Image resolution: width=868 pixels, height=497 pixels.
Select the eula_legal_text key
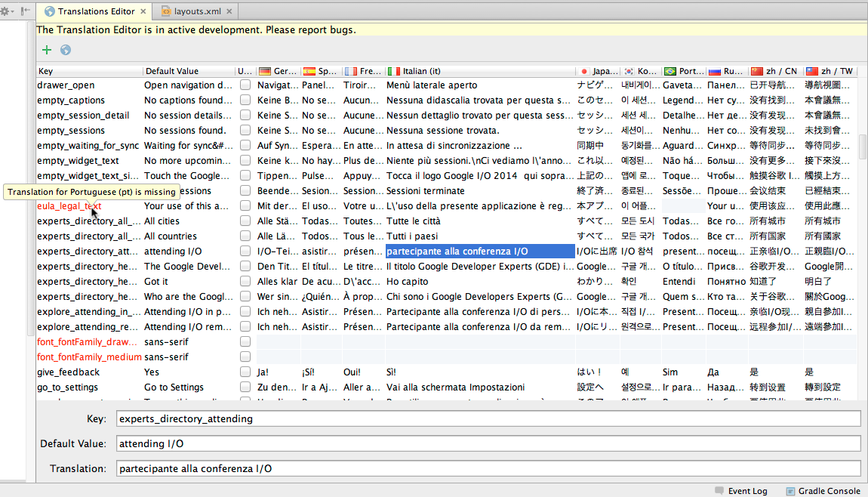[69, 205]
